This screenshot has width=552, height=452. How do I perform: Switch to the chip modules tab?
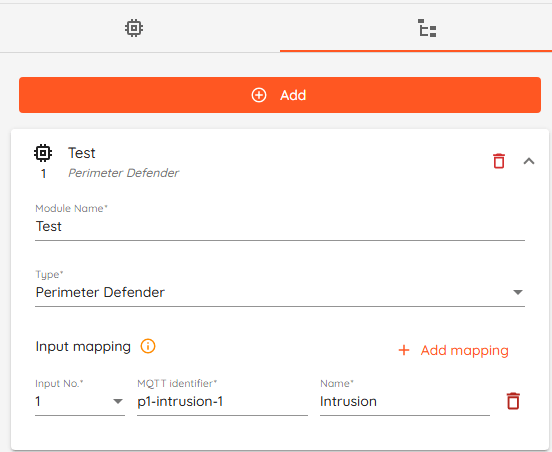[134, 28]
